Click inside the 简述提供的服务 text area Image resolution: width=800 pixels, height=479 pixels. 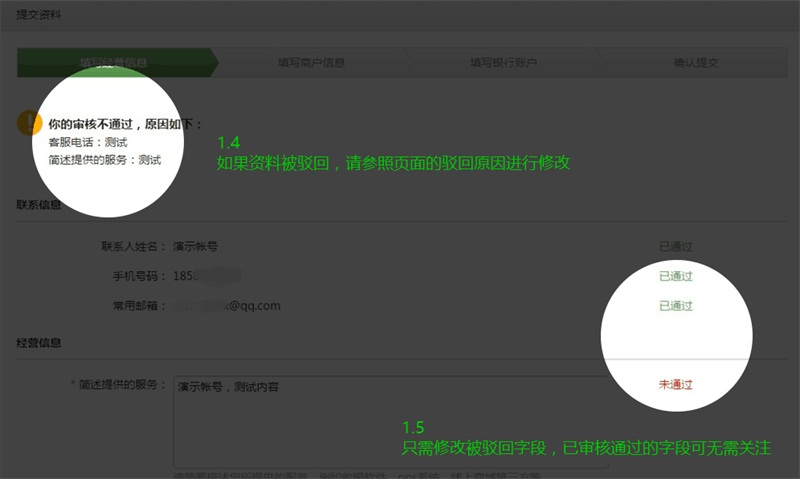391,422
